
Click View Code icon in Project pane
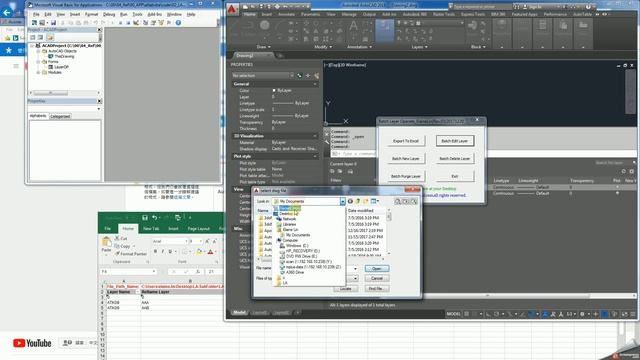coord(33,37)
